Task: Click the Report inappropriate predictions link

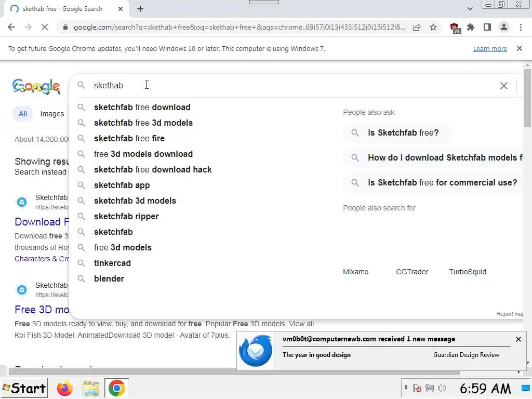Action: 510,314
